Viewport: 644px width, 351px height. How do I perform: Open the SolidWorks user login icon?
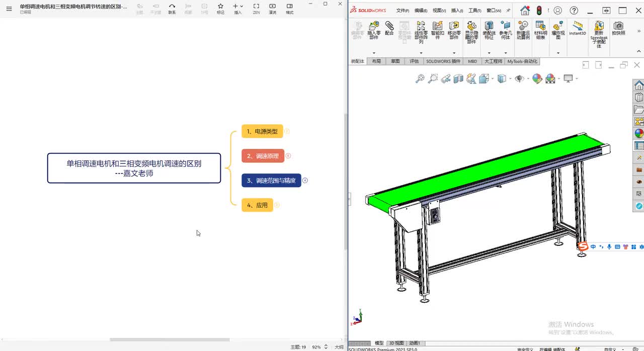tap(557, 11)
